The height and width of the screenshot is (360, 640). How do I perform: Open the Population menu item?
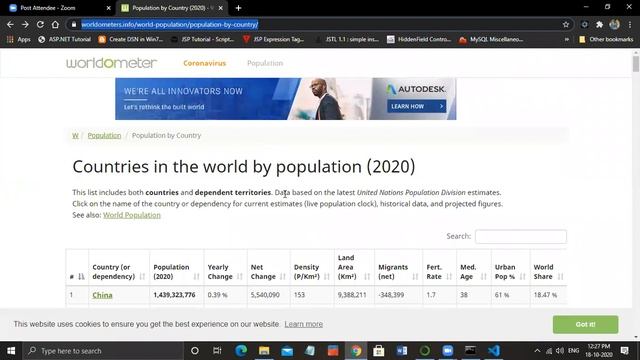click(x=265, y=63)
